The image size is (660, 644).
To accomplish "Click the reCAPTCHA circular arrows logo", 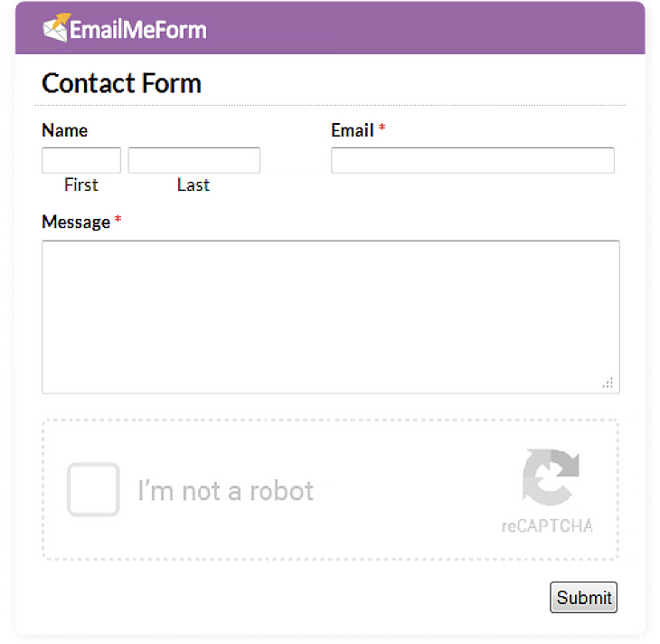I will click(x=551, y=477).
